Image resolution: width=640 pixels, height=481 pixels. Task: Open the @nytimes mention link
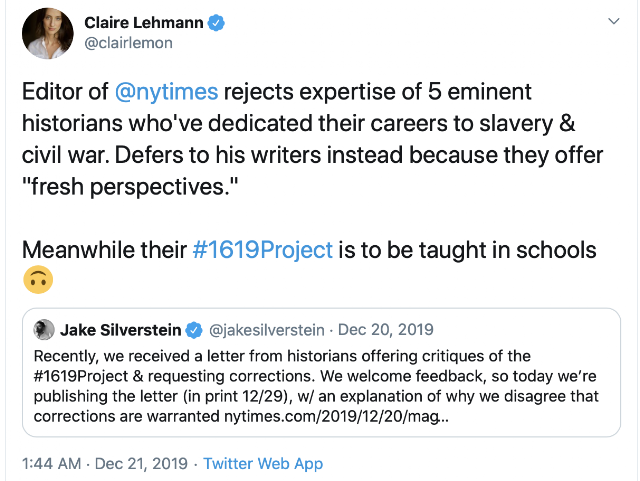[x=167, y=91]
